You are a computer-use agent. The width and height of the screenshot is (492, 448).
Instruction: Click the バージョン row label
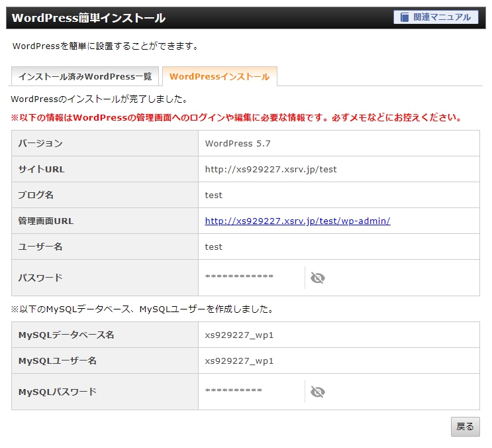coord(40,143)
